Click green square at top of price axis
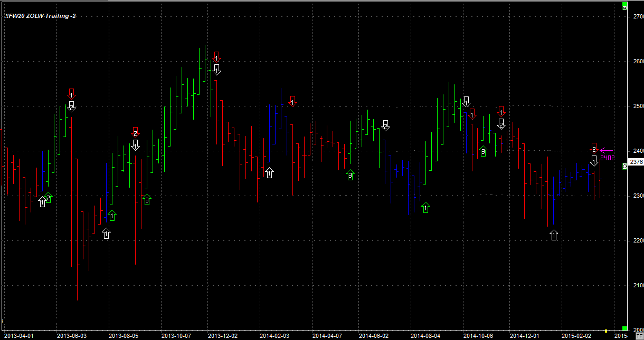The image size is (644, 340). click(624, 6)
